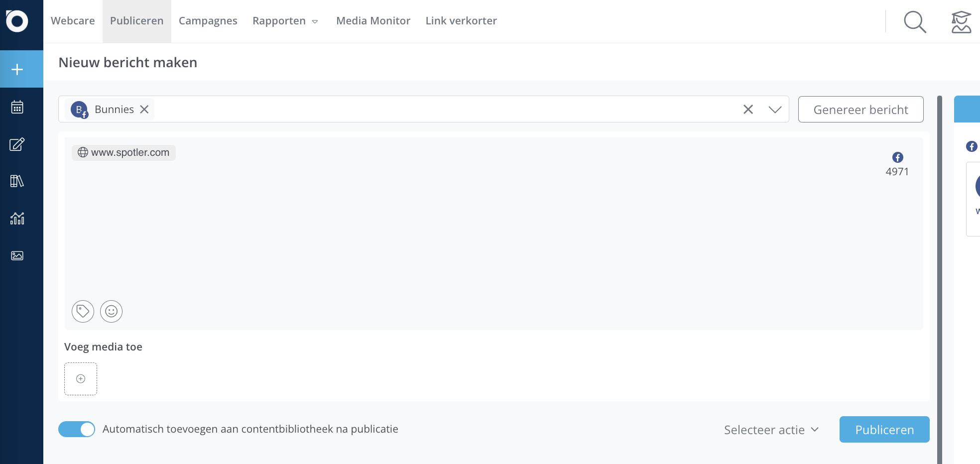Go to the Webcare tab
This screenshot has width=980, height=464.
(73, 21)
